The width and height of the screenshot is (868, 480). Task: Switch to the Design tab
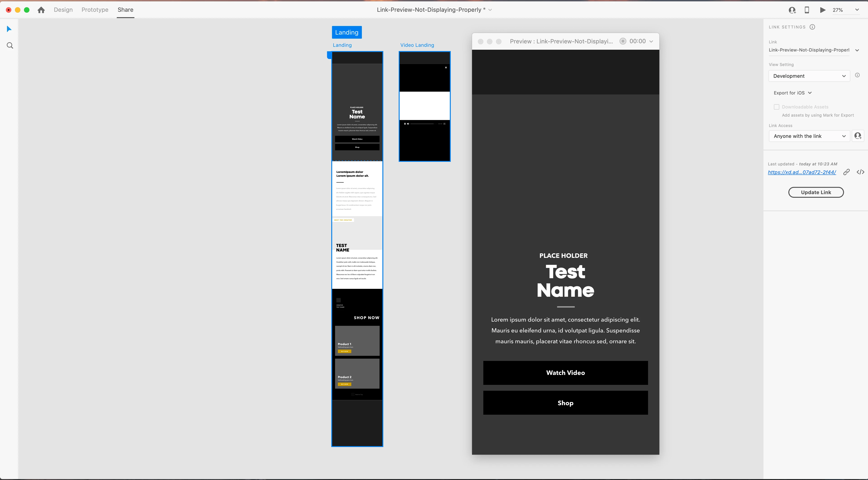pyautogui.click(x=63, y=10)
